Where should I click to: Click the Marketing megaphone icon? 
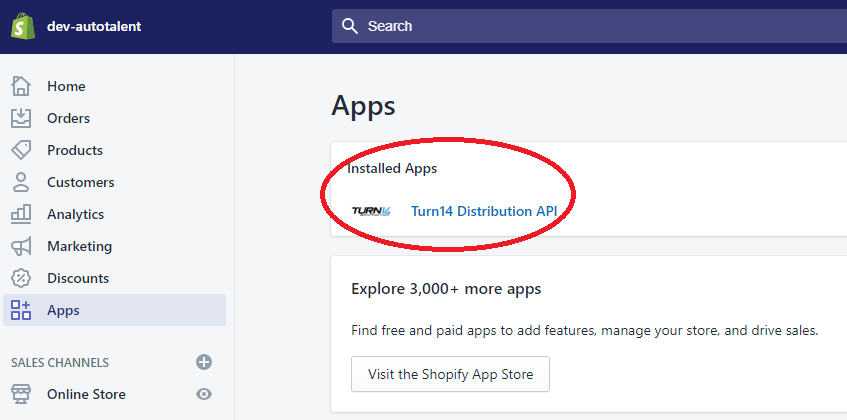(x=21, y=246)
